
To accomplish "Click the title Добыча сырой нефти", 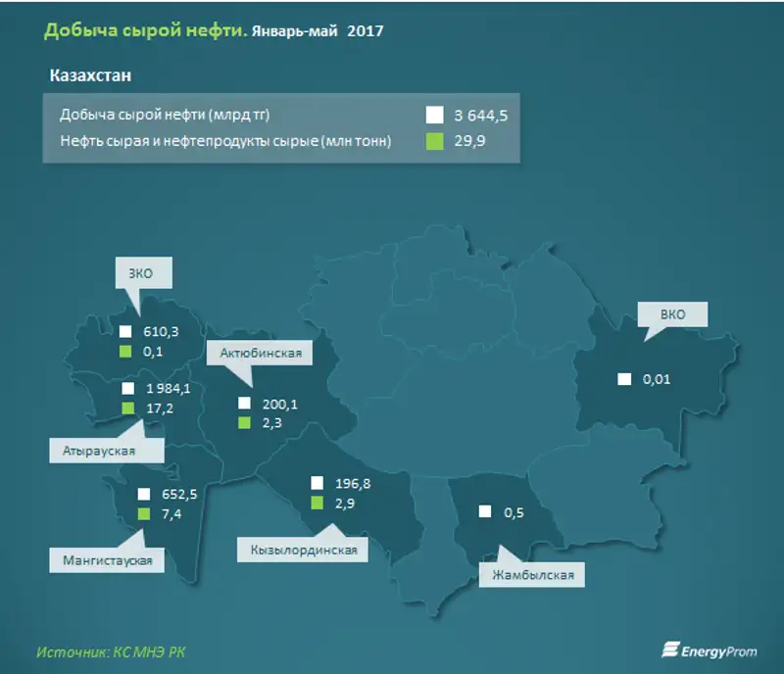I will point(142,31).
